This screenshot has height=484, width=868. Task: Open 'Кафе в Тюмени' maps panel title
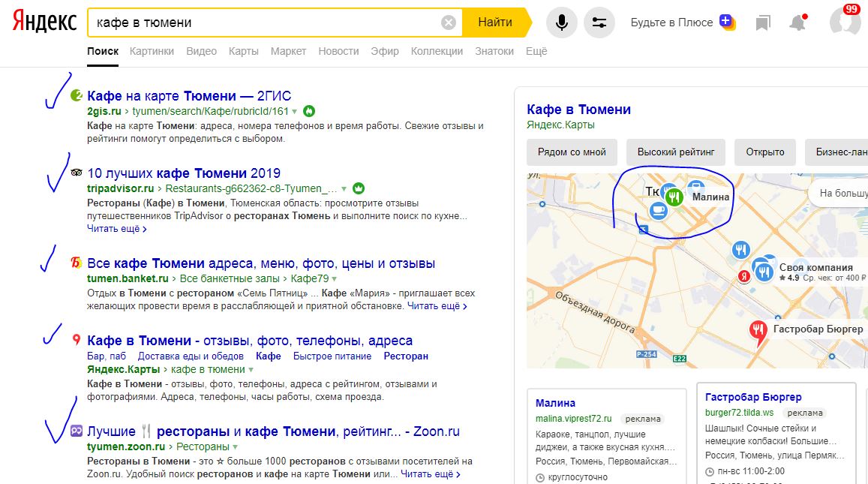(578, 109)
